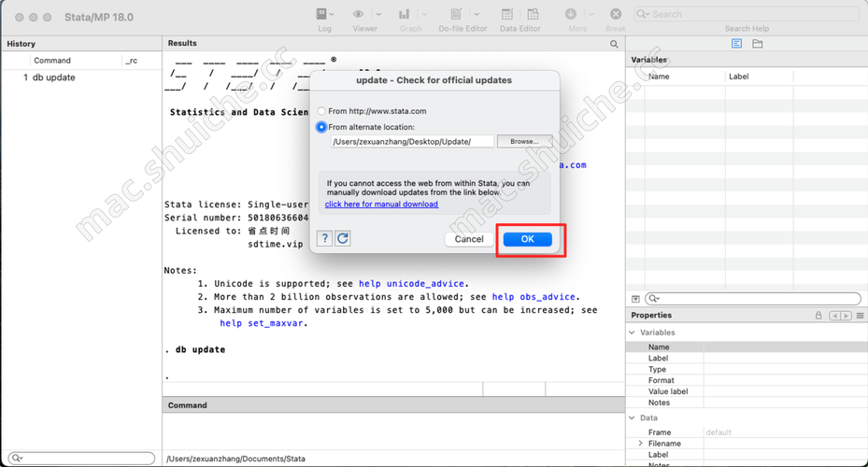Click the Viewer eye icon
Image resolution: width=868 pixels, height=467 pixels.
(x=359, y=15)
